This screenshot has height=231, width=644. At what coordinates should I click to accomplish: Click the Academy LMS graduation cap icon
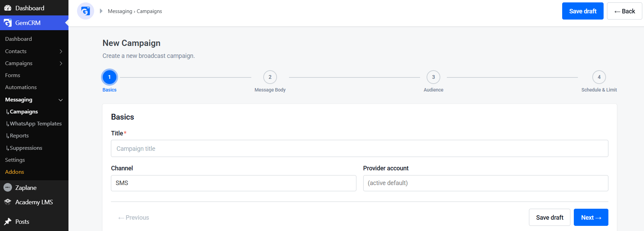click(x=8, y=202)
